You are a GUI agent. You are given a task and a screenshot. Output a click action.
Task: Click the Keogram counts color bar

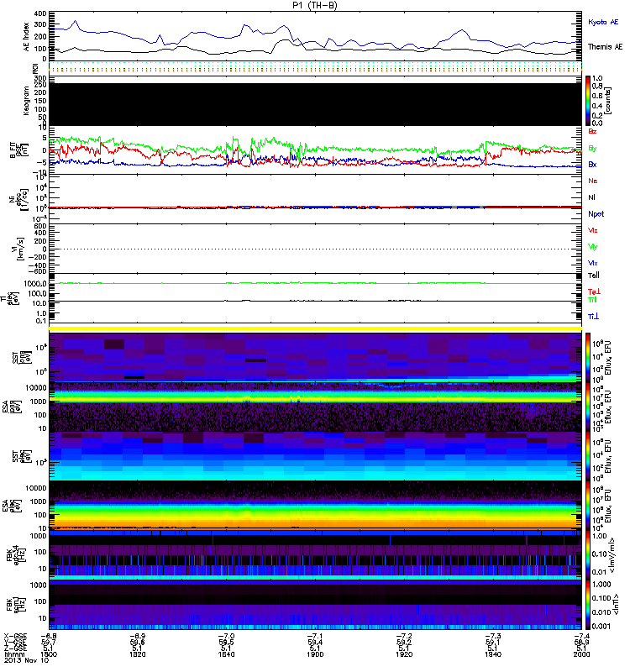point(588,101)
